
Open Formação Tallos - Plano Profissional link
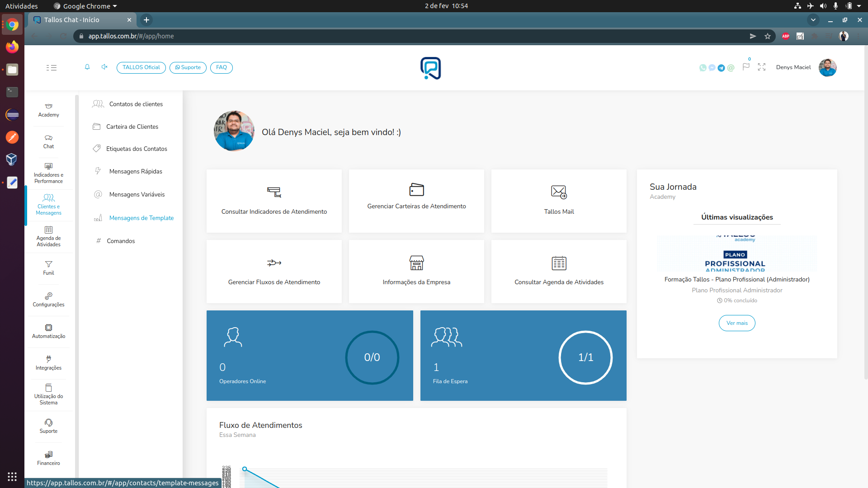[737, 279]
